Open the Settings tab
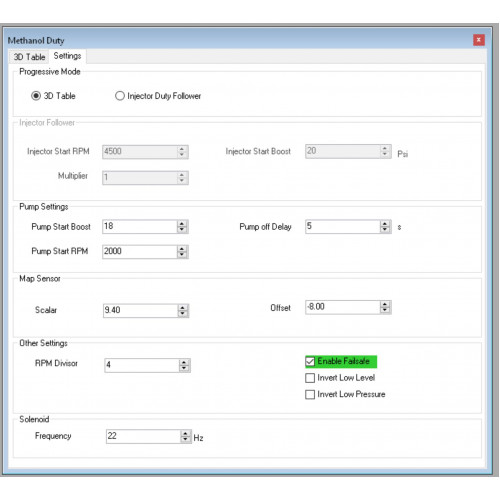This screenshot has width=500, height=500. tap(67, 56)
